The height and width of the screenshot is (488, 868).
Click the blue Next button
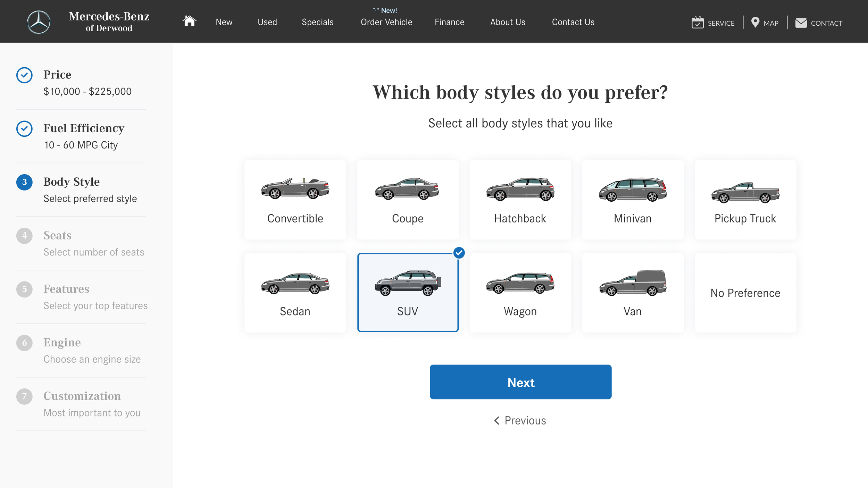click(520, 382)
